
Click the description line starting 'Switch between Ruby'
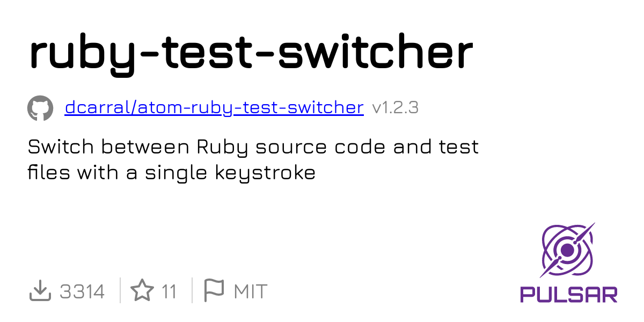[253, 148]
